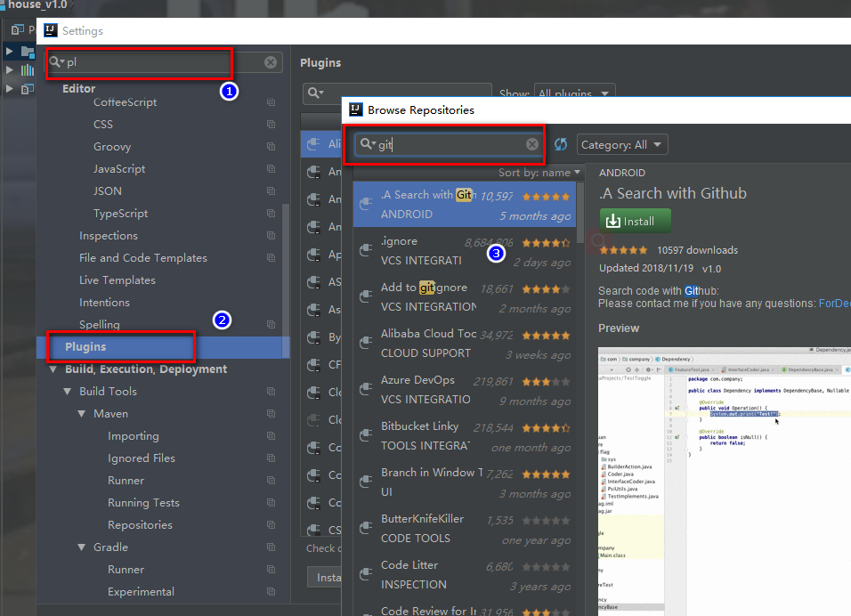851x616 pixels.
Task: Click the plugin icon beside Branch in Window Title
Action: 367,482
